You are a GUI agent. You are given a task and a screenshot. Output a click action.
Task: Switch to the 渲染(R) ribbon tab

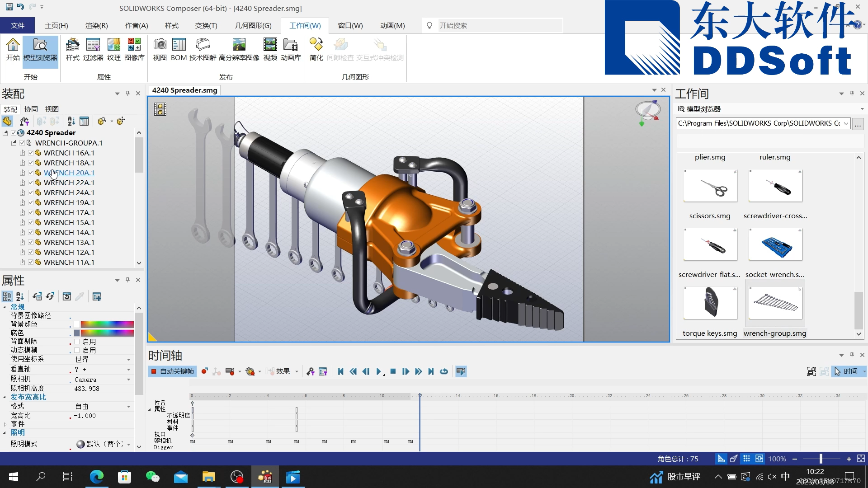click(96, 26)
